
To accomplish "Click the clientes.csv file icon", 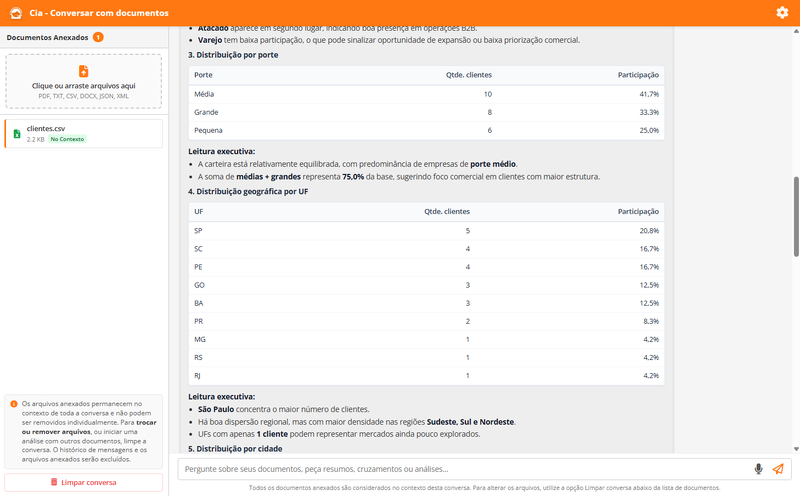I will pos(17,134).
